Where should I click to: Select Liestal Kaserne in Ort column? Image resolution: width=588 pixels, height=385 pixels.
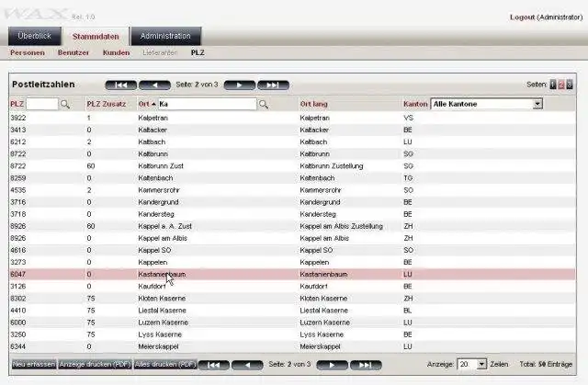coord(162,311)
